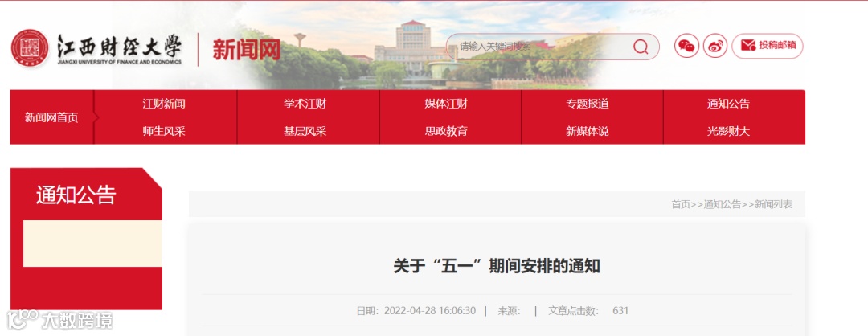Open the 思政教育 menu item
The width and height of the screenshot is (868, 336).
(446, 131)
